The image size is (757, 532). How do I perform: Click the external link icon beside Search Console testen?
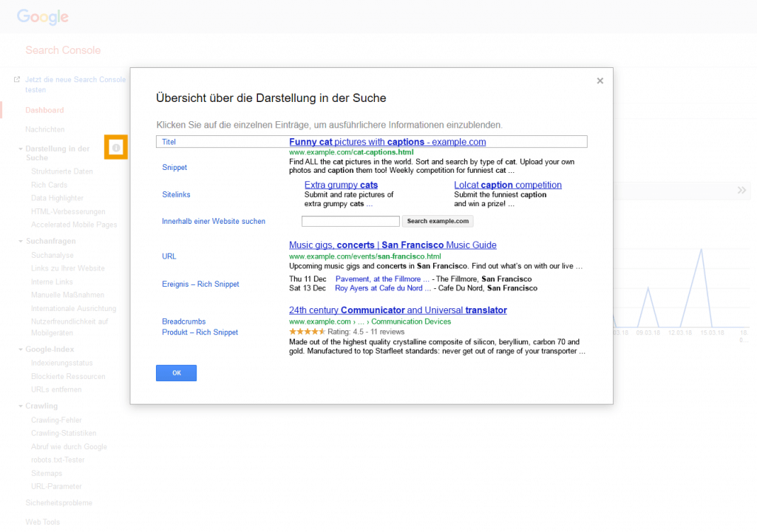pos(17,80)
